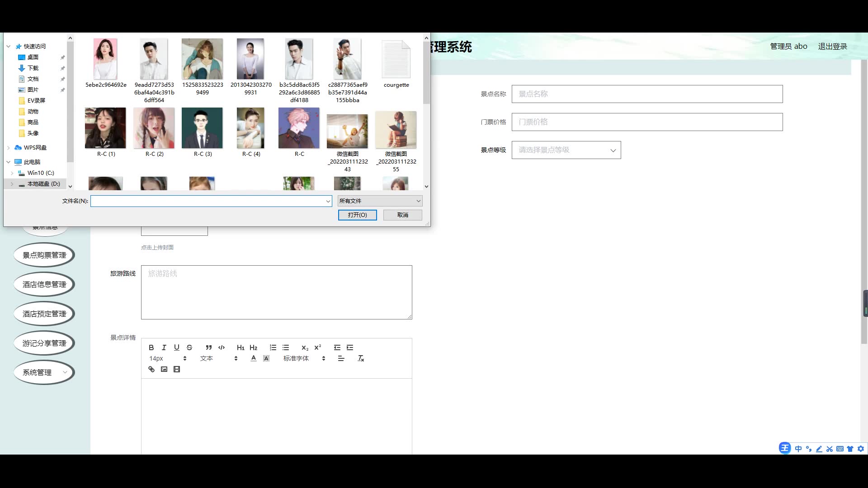
Task: Click the 打开(O) button
Action: pos(357,215)
